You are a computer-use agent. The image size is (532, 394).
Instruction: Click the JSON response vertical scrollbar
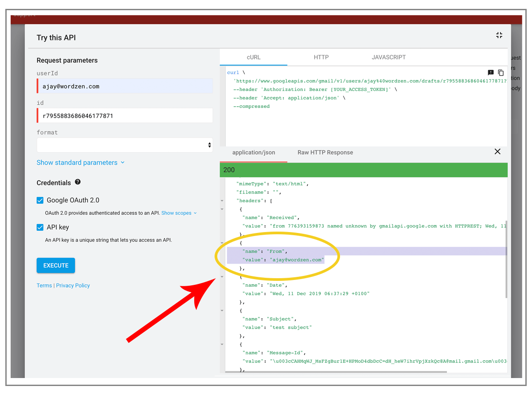(x=506, y=259)
